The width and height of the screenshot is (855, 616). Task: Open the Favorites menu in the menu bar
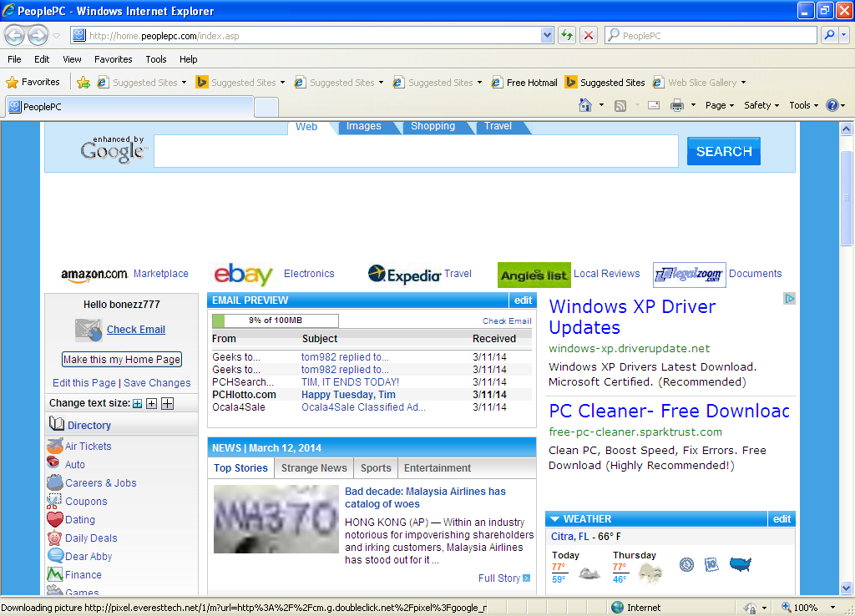coord(114,59)
